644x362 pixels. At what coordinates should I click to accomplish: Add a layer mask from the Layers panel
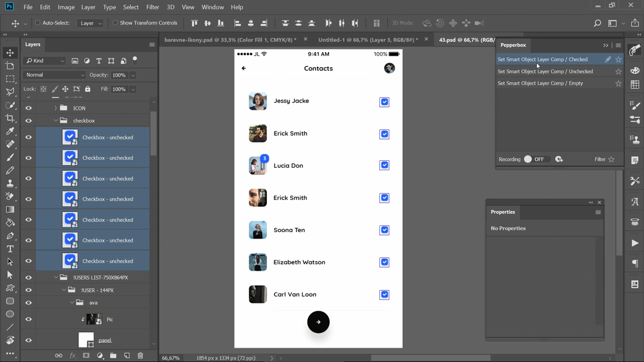[x=86, y=355]
